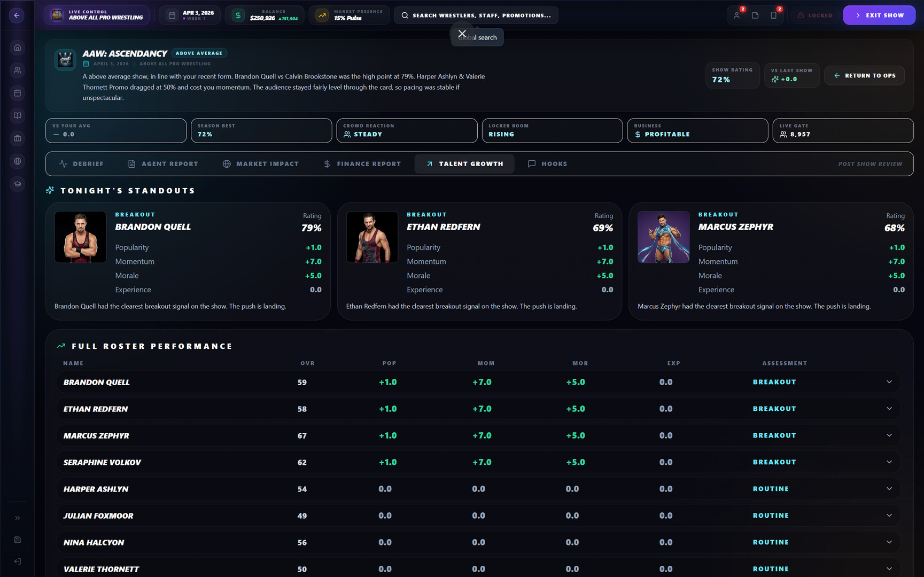Click Return to Ops button

coord(864,76)
